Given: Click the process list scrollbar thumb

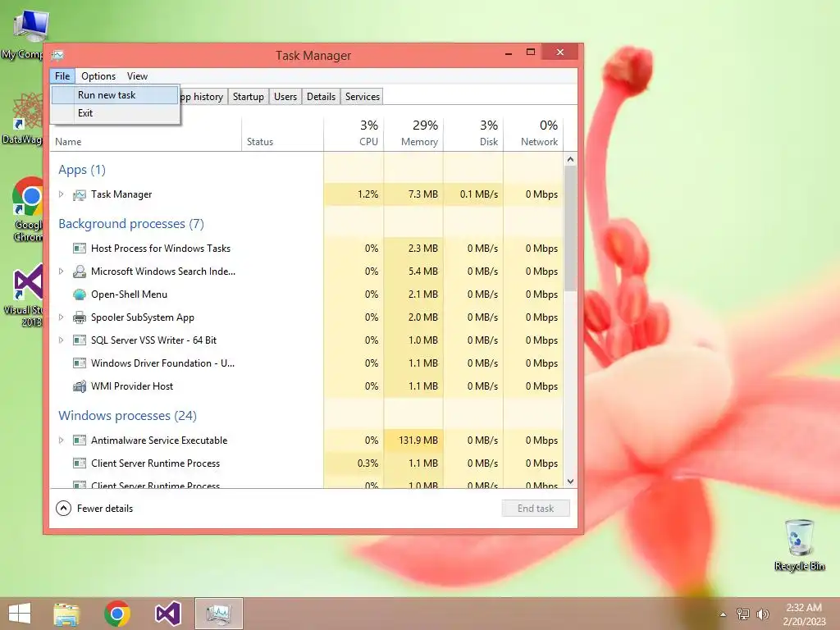Looking at the screenshot, I should tap(571, 229).
